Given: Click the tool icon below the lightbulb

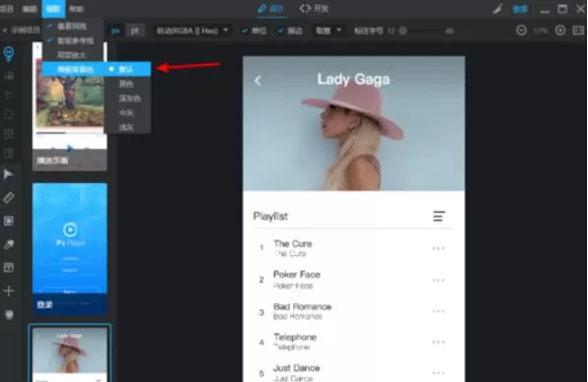Looking at the screenshot, I should click(x=9, y=76).
